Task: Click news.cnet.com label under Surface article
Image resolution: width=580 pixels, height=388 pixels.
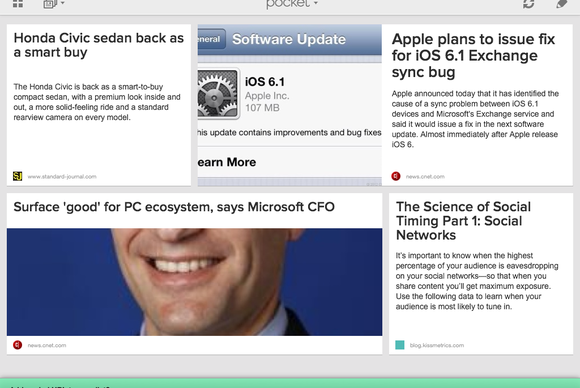Action: [47, 345]
